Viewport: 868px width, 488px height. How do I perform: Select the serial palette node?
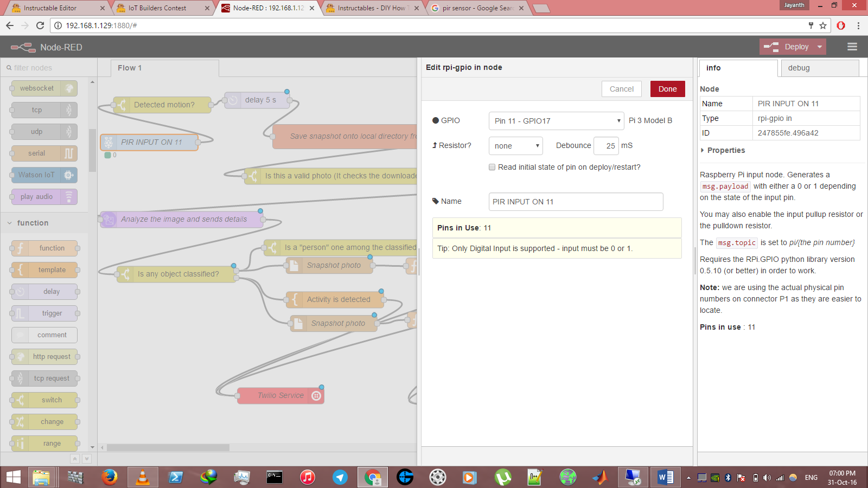tap(44, 153)
